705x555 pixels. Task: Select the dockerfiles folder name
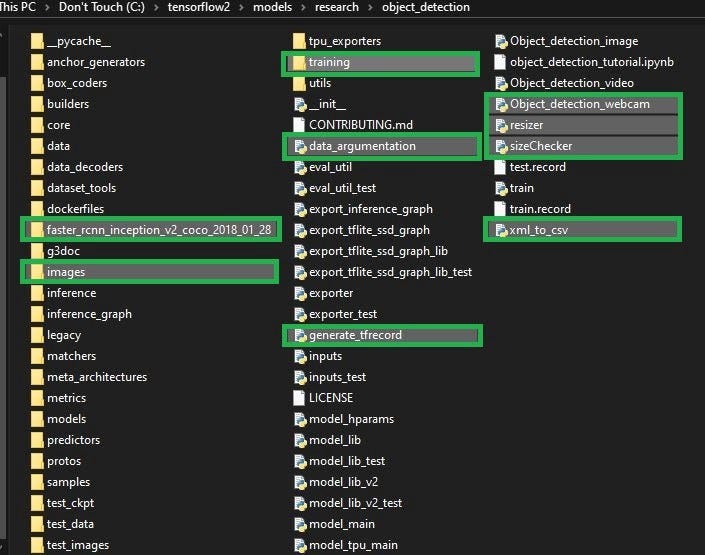point(76,209)
